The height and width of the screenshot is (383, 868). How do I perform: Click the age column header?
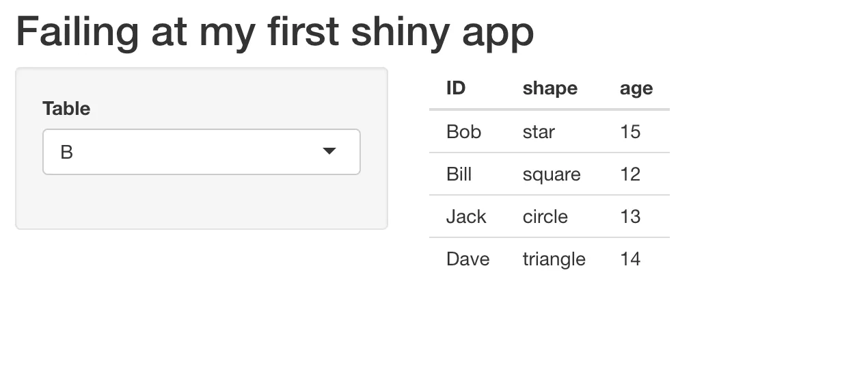(x=636, y=88)
